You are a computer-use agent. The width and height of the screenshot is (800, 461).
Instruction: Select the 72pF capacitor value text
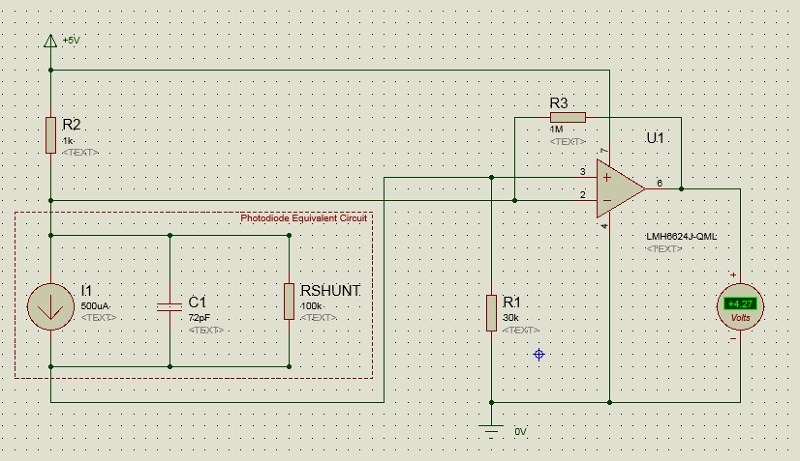pos(200,316)
